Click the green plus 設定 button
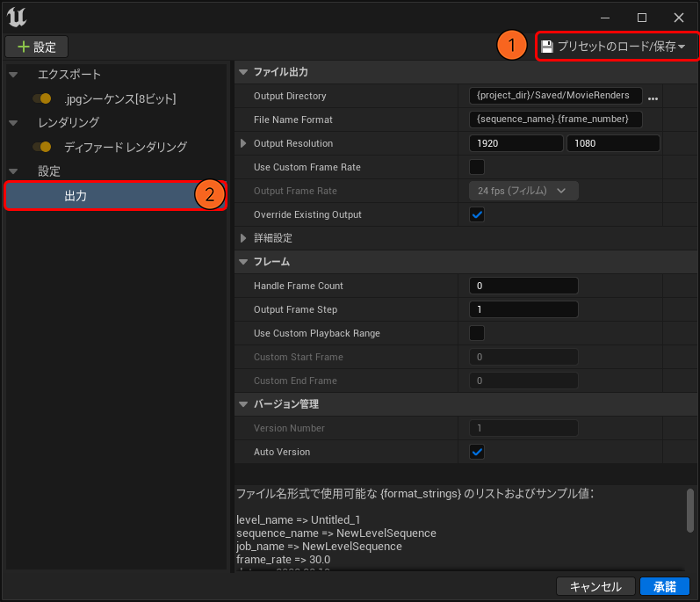700x602 pixels. (37, 47)
